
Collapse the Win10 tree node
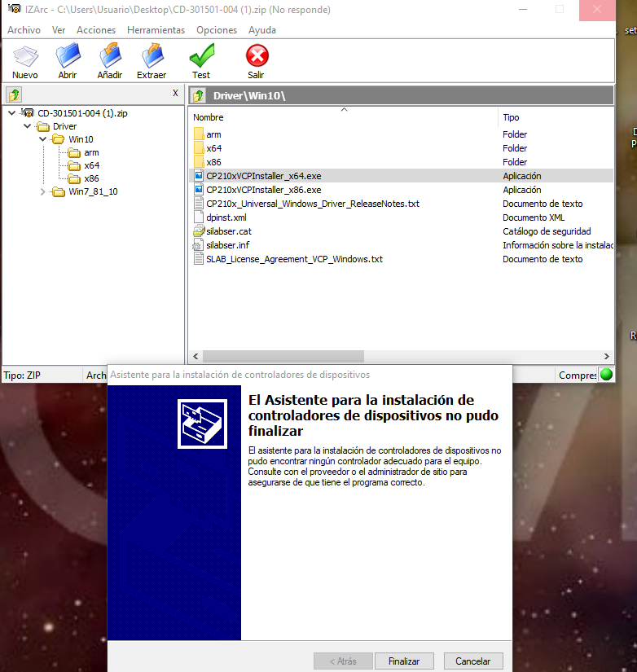tap(43, 139)
